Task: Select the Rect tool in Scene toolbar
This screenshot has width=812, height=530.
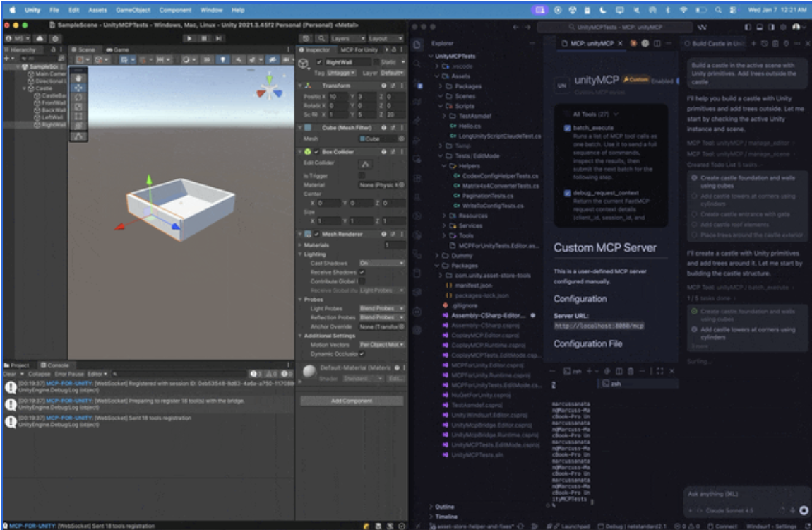Action: pyautogui.click(x=78, y=116)
